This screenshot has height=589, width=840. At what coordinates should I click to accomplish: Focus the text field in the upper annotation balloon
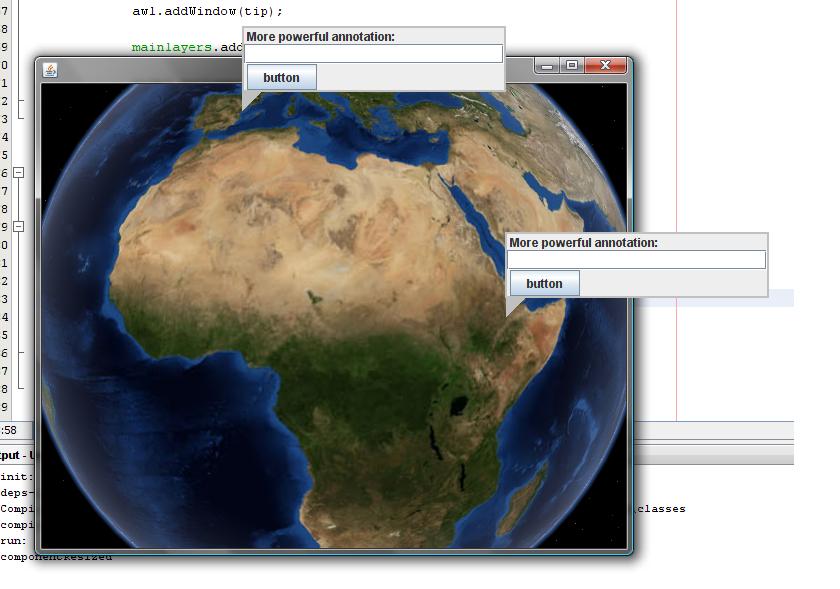[x=374, y=54]
